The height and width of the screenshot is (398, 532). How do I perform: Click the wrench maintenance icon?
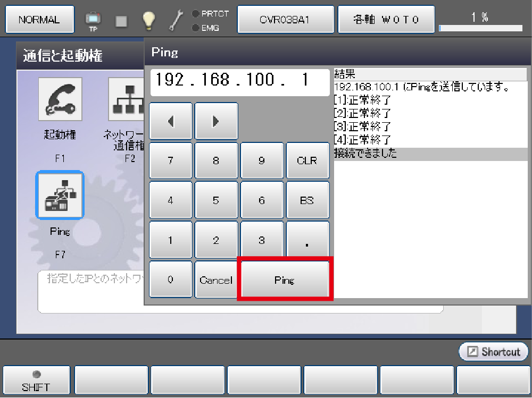click(176, 20)
